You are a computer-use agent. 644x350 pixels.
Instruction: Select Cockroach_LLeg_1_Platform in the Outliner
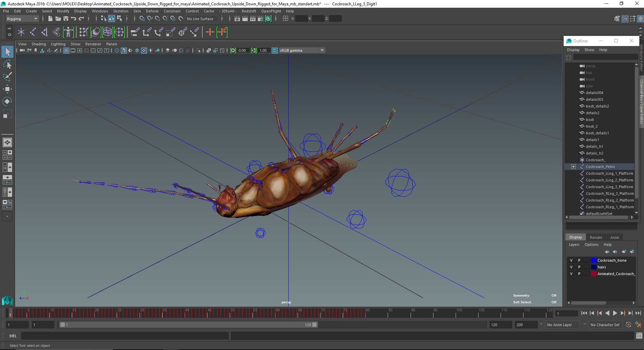[x=609, y=173]
